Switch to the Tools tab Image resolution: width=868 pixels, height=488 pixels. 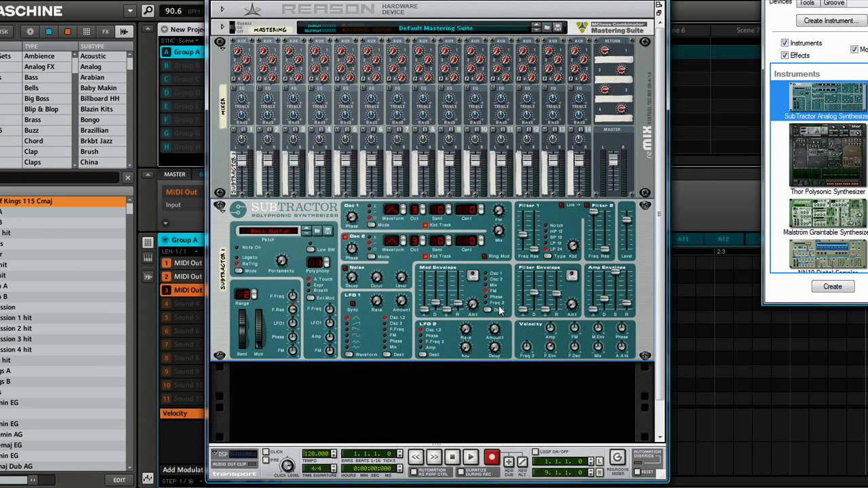coord(807,3)
